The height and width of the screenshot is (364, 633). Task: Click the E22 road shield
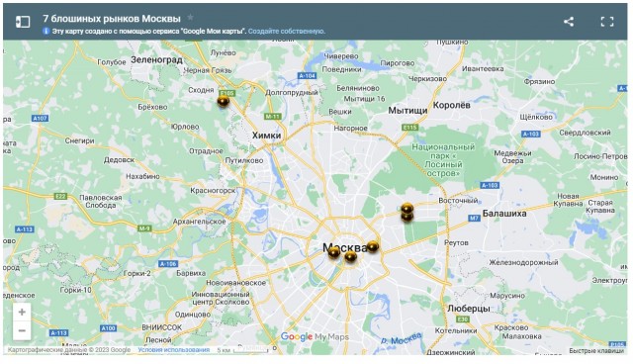pyautogui.click(x=60, y=196)
